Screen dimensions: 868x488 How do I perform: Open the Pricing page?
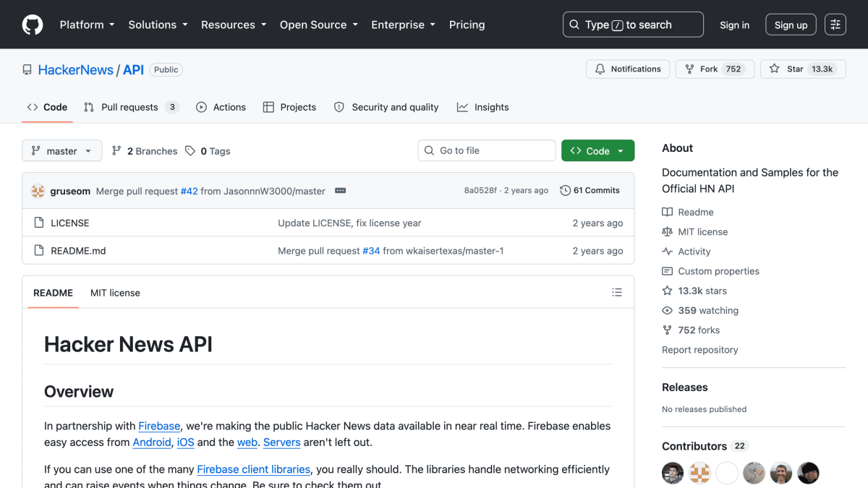[467, 25]
